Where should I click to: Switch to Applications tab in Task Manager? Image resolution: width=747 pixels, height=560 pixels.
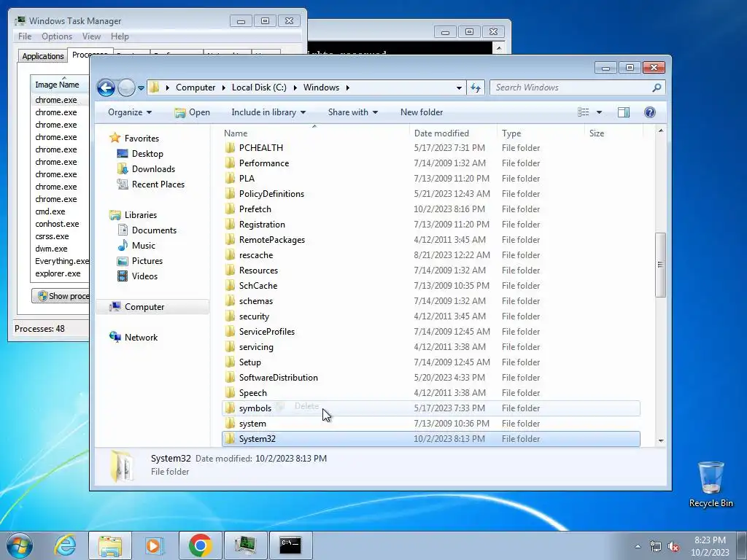(x=43, y=56)
